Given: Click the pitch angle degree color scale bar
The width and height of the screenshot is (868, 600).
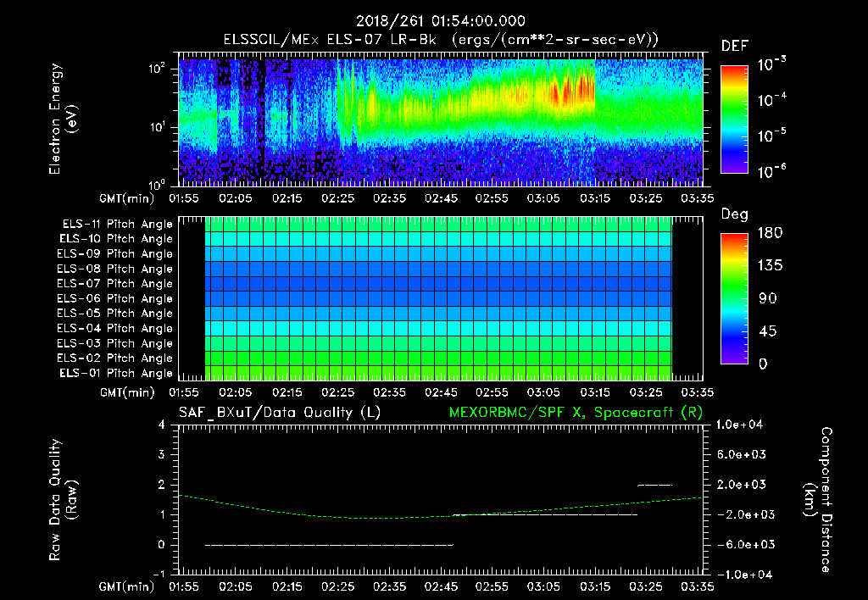Looking at the screenshot, I should (735, 298).
